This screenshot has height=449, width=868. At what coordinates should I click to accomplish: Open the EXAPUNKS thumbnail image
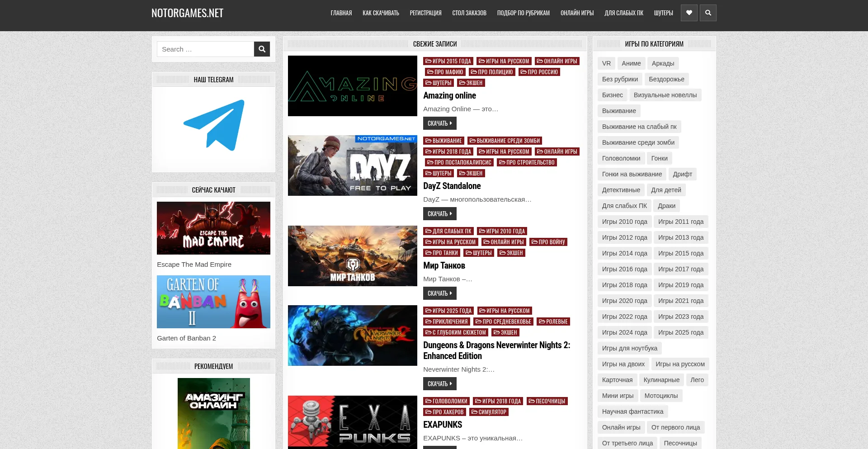tap(353, 422)
